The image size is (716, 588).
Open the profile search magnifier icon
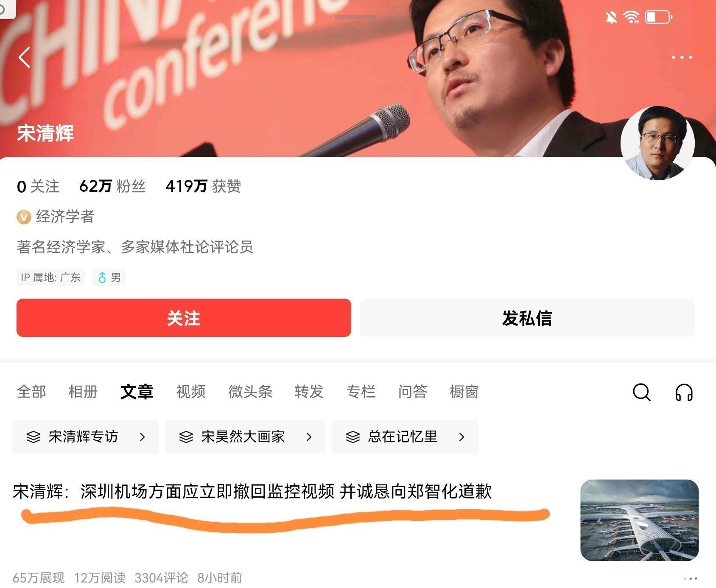click(641, 392)
